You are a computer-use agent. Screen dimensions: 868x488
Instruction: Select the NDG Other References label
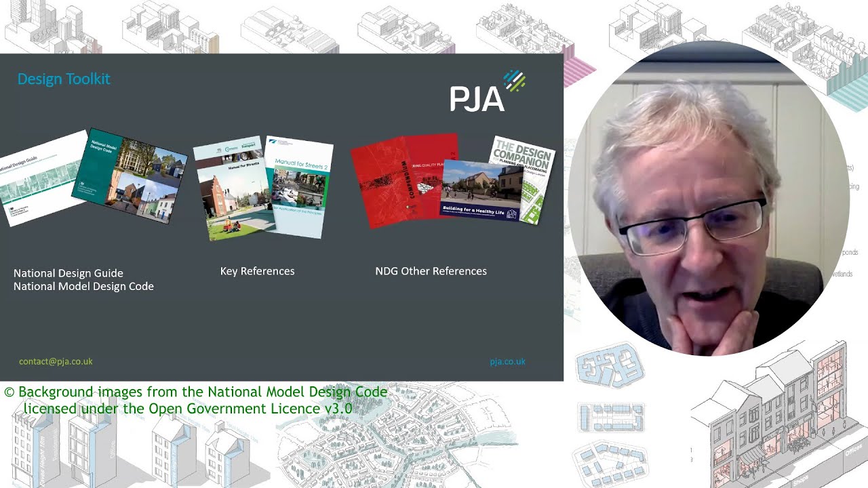tap(431, 271)
